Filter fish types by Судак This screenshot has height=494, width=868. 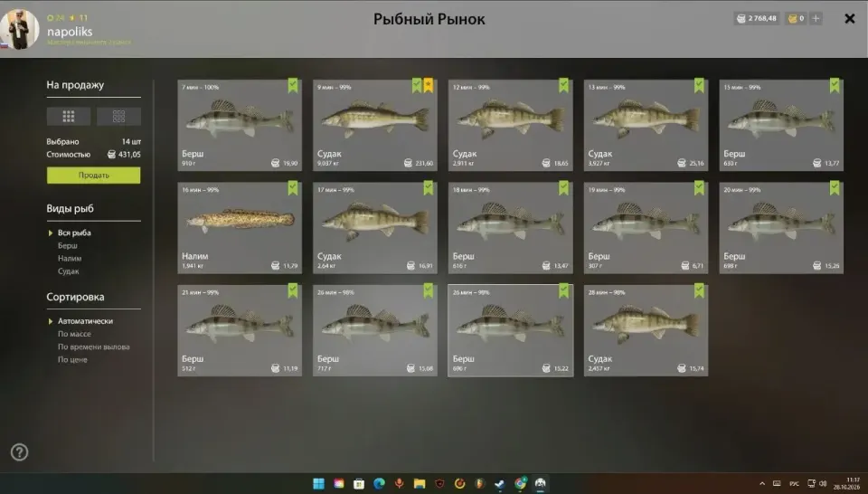click(x=68, y=271)
